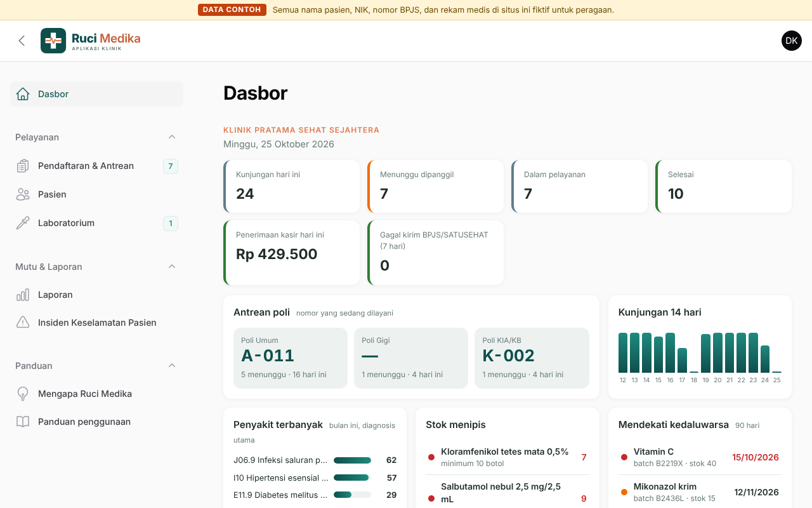Screen dimensions: 812x508
Task: Click the Insiden Keselamatan warning icon
Action: pyautogui.click(x=23, y=323)
